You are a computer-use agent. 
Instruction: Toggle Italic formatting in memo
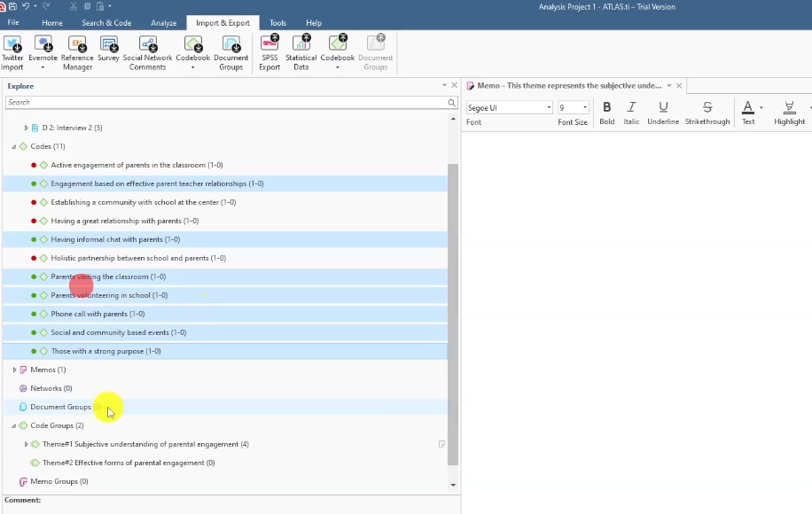tap(631, 108)
